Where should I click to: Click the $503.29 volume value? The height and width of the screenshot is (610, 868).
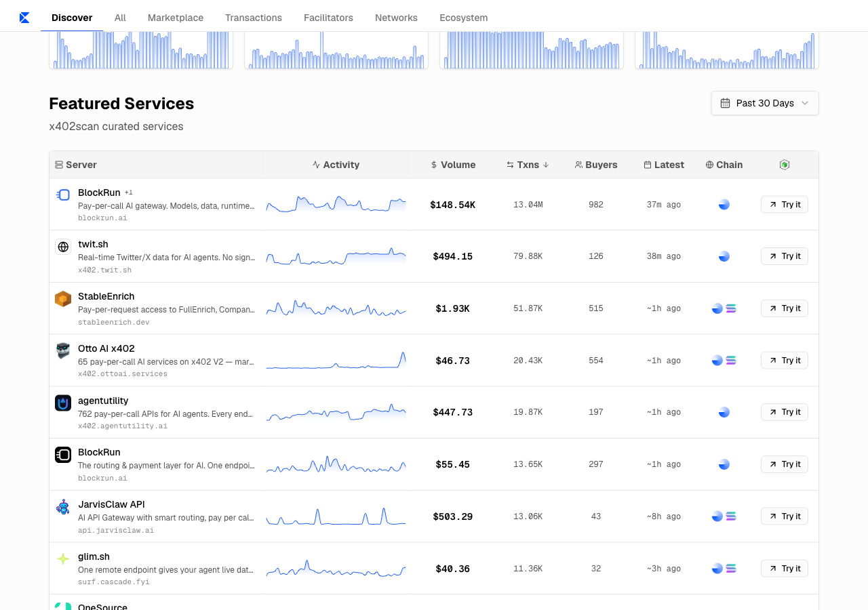(x=453, y=516)
